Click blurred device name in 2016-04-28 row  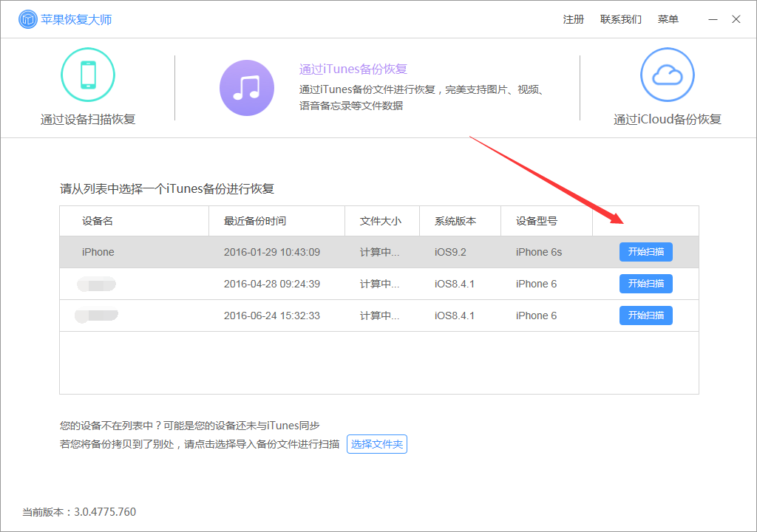tap(97, 284)
